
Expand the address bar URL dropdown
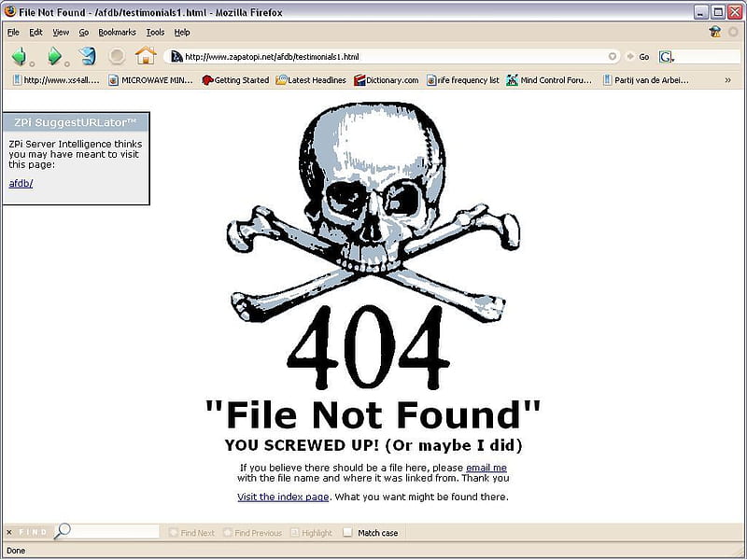point(613,57)
